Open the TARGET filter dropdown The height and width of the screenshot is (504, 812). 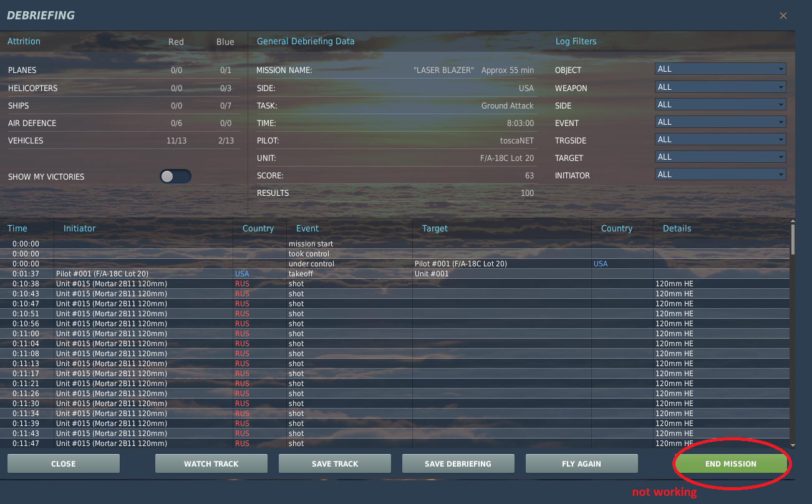720,157
